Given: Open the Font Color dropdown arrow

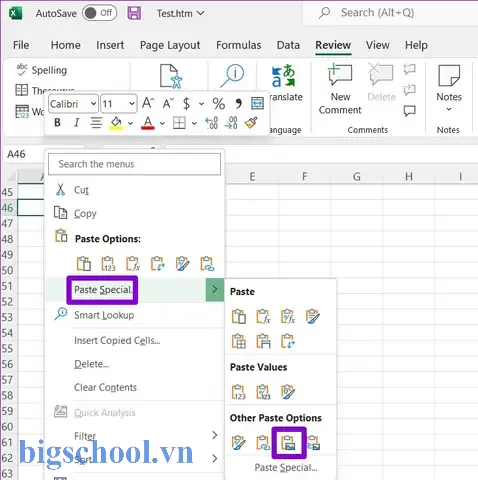Looking at the screenshot, I should click(162, 124).
